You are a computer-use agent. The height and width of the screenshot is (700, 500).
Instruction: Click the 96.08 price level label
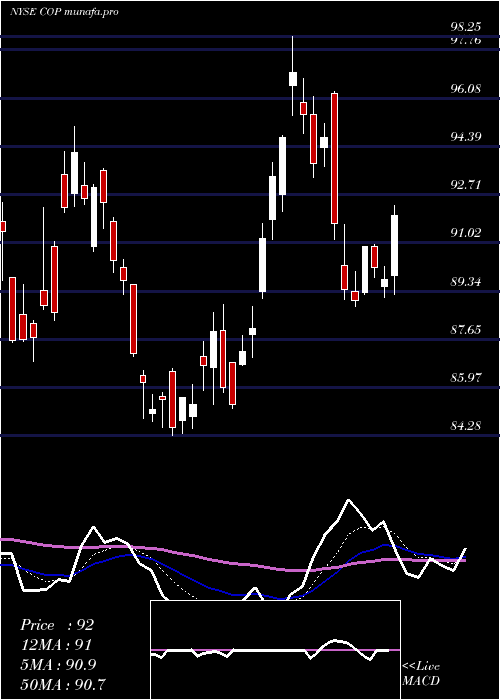[466, 88]
